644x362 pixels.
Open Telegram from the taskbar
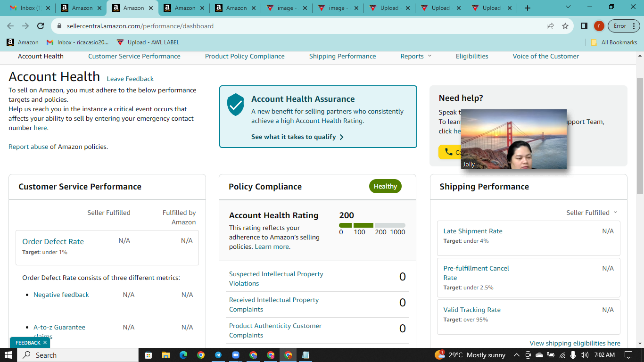tap(218, 355)
